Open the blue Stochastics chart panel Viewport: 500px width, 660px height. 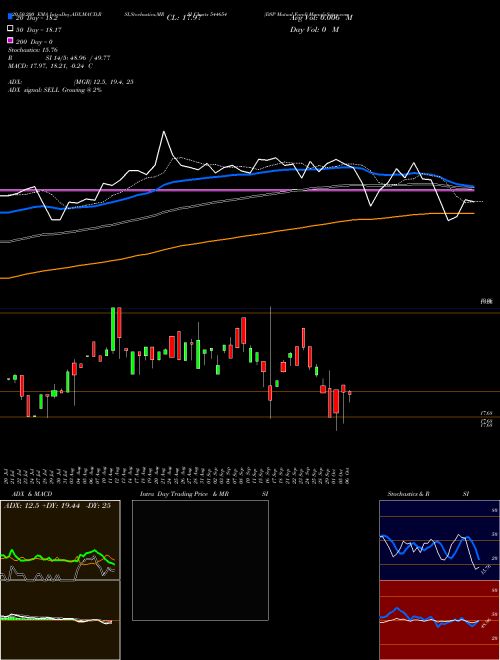[x=439, y=540]
